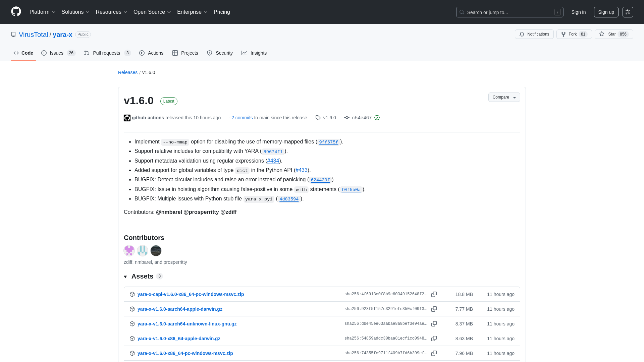644x362 pixels.
Task: Open the yara-x repository link
Action: [x=62, y=35]
